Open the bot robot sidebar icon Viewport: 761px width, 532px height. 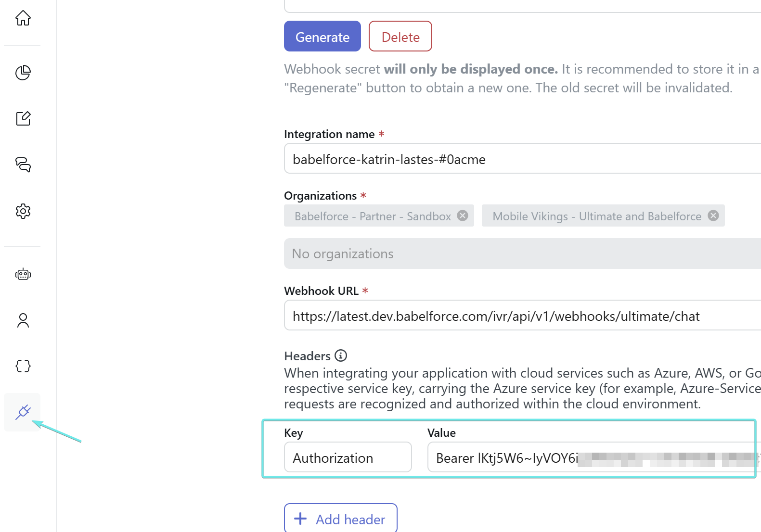(x=23, y=274)
